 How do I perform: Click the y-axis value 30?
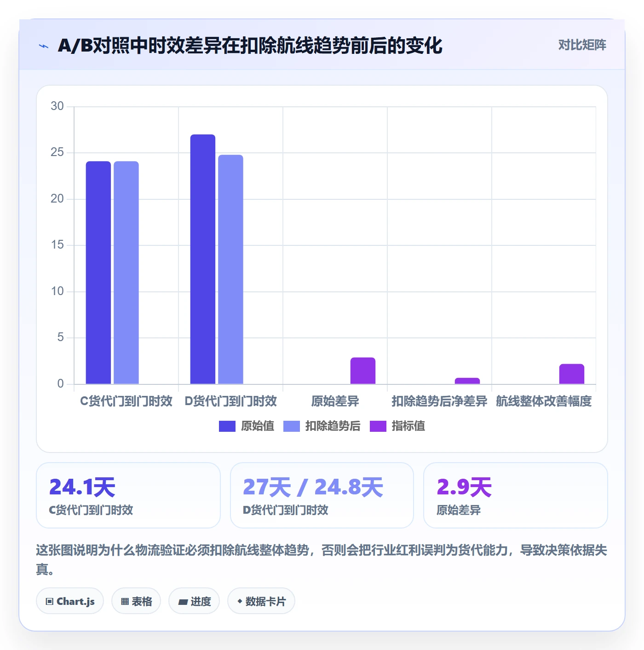click(x=57, y=106)
